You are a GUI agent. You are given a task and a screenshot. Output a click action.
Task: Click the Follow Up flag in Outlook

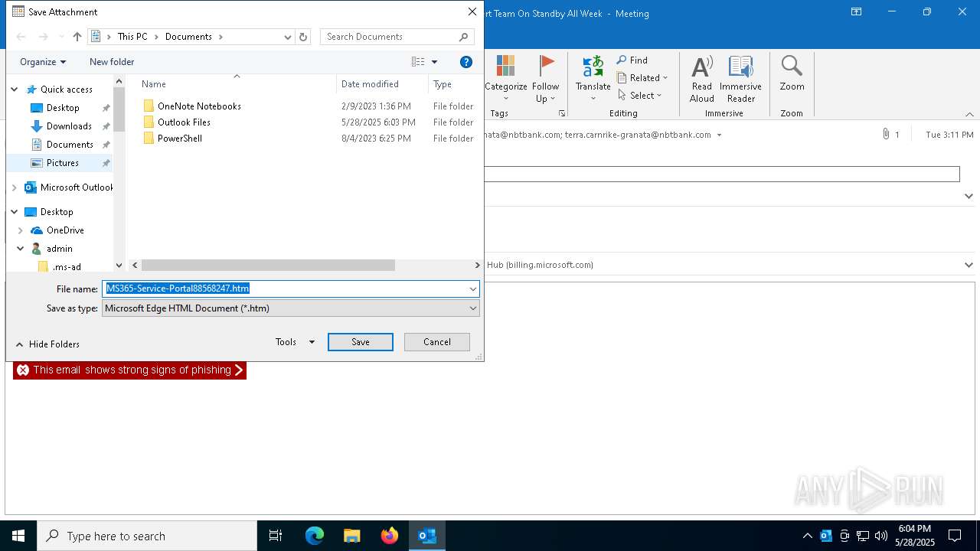point(545,79)
